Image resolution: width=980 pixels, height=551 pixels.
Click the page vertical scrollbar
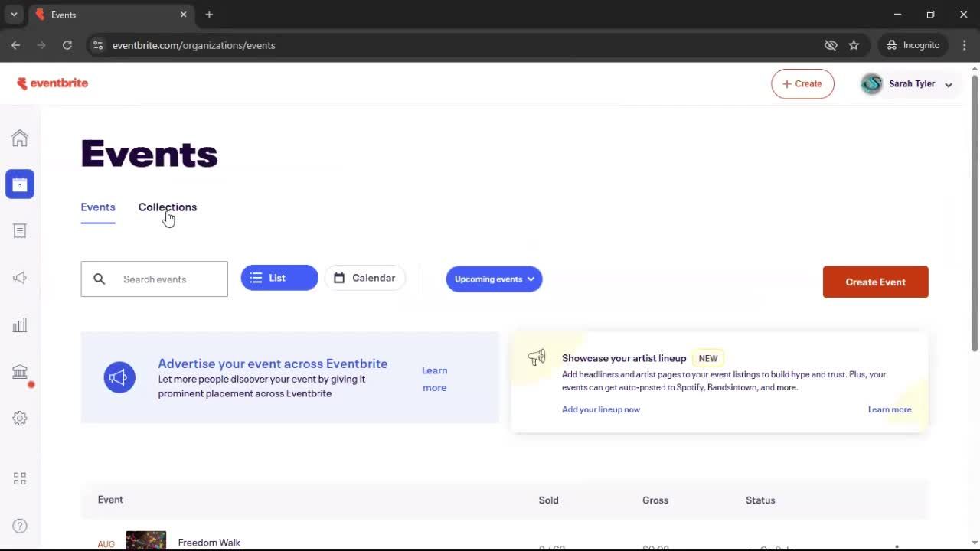[x=975, y=213]
